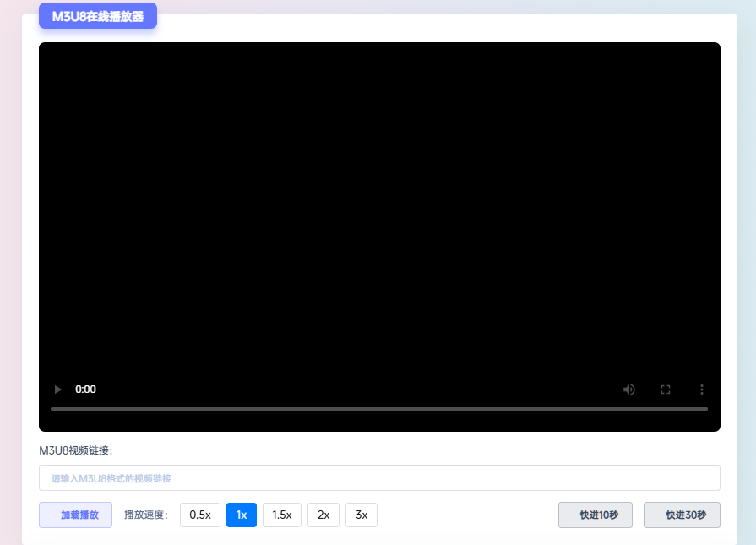Open the video's three-dot options menu
The image size is (756, 545).
point(701,390)
